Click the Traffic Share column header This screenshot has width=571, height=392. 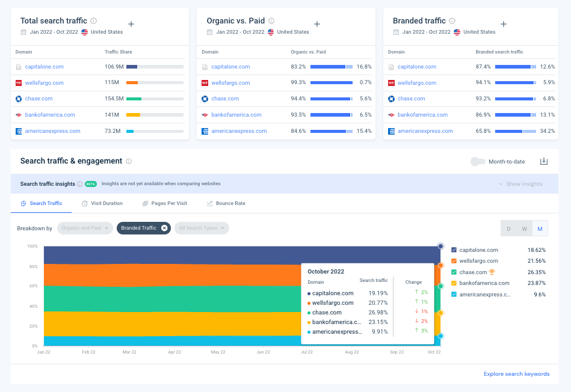tap(119, 52)
